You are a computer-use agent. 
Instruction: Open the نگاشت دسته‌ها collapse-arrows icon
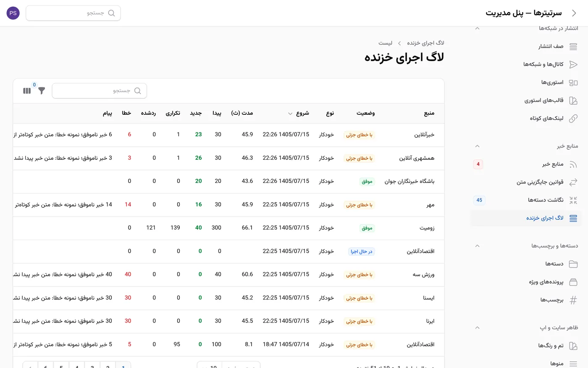(x=573, y=200)
